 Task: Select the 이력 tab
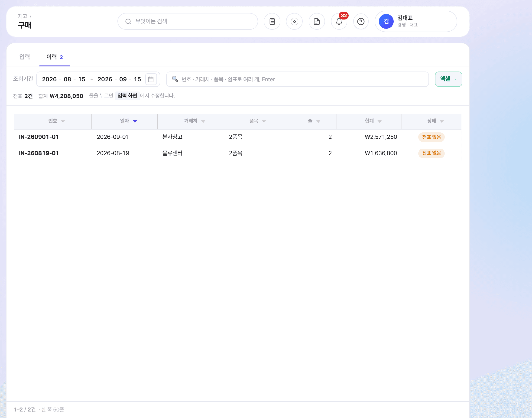click(54, 57)
